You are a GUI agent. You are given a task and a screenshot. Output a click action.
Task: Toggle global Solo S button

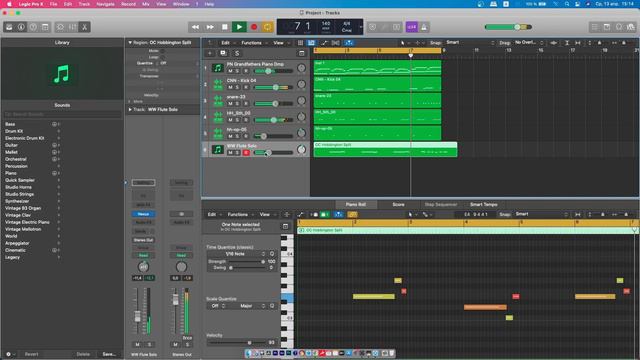[237, 53]
